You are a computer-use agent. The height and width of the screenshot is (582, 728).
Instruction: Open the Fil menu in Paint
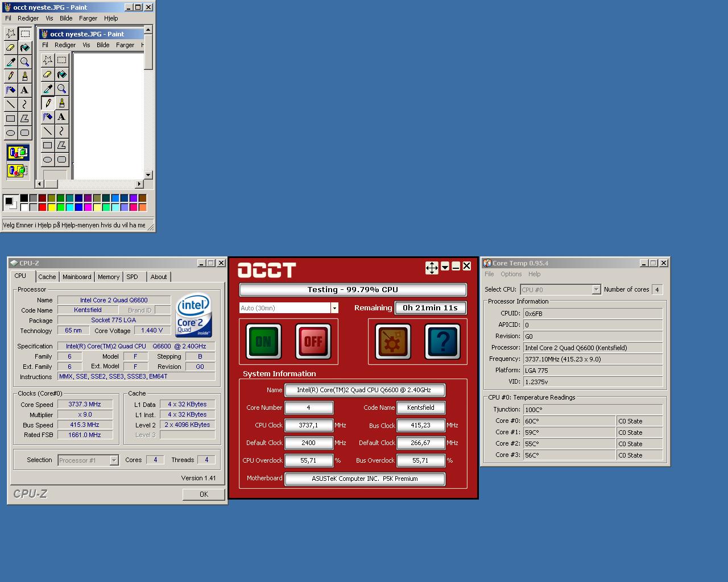click(x=8, y=18)
